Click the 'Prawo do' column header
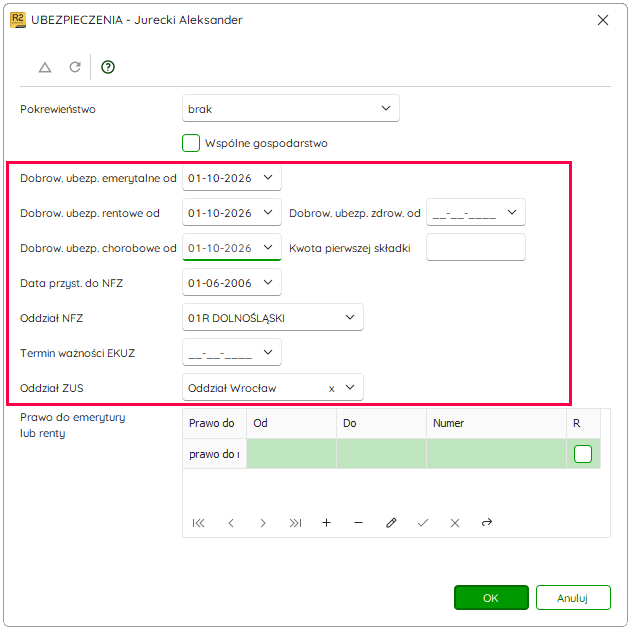The height and width of the screenshot is (632, 632). pyautogui.click(x=214, y=423)
